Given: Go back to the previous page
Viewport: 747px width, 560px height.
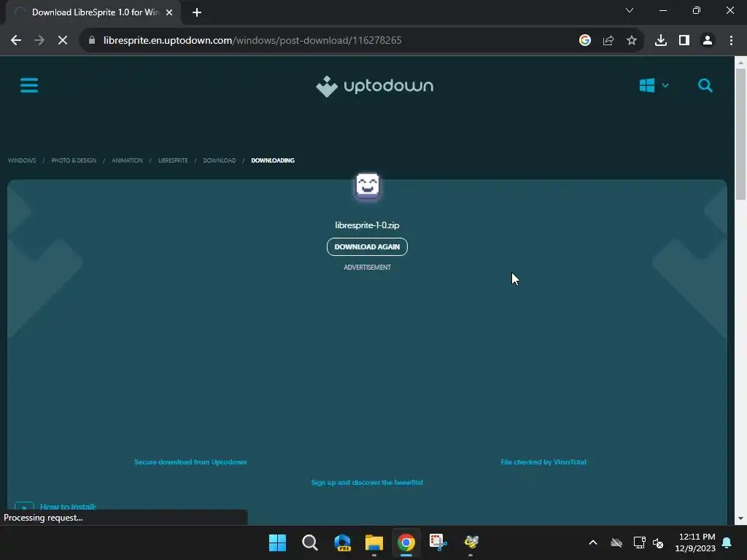Looking at the screenshot, I should click(16, 41).
